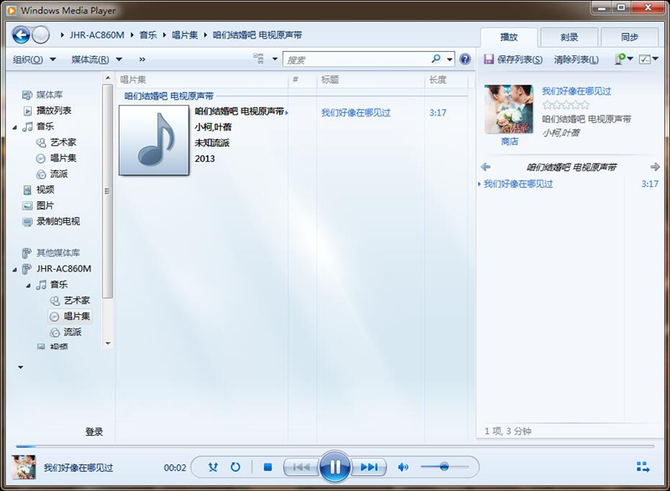The height and width of the screenshot is (491, 670).
Task: Open the 同步 tab
Action: tap(629, 38)
